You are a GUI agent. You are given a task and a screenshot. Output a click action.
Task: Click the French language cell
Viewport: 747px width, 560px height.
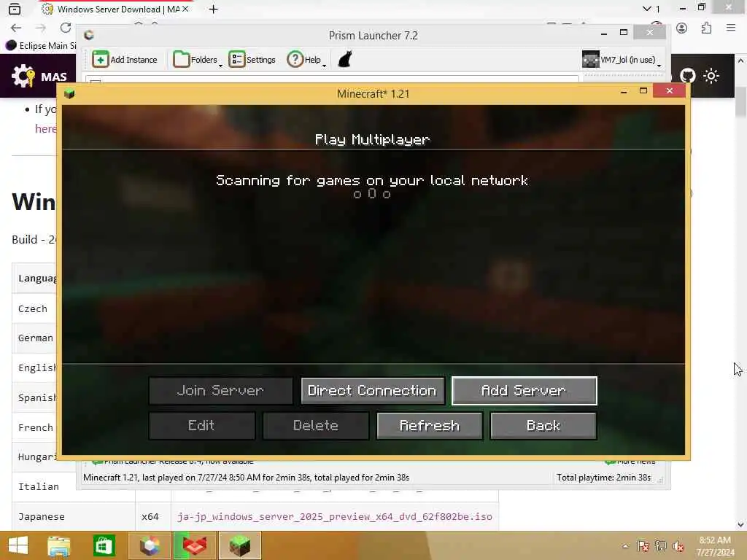point(36,427)
